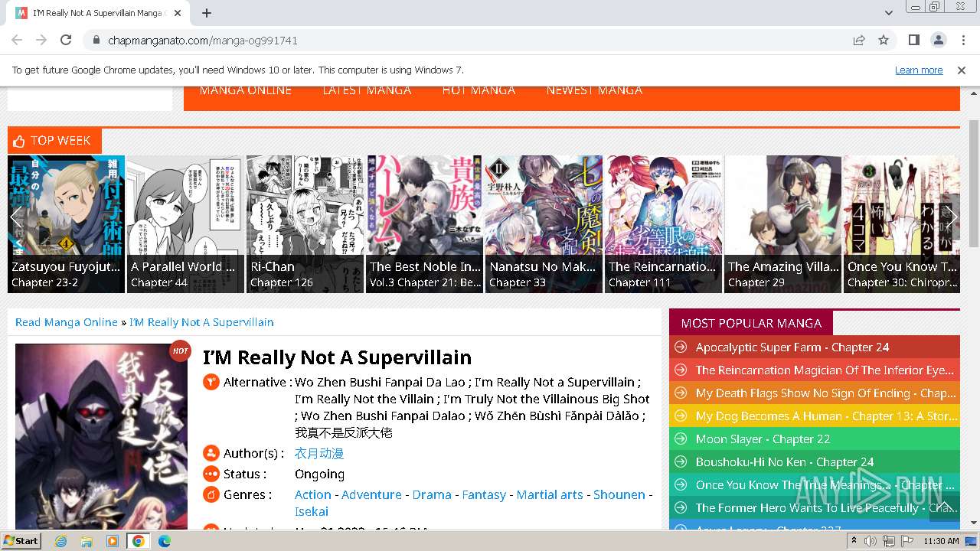Screen dimensions: 980x551
Task: Open the Learn more link
Action: (x=919, y=70)
